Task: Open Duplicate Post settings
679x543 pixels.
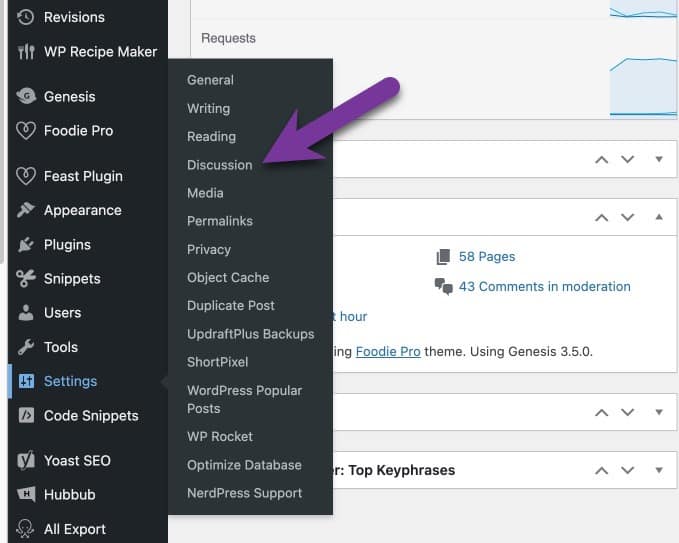Action: point(231,306)
